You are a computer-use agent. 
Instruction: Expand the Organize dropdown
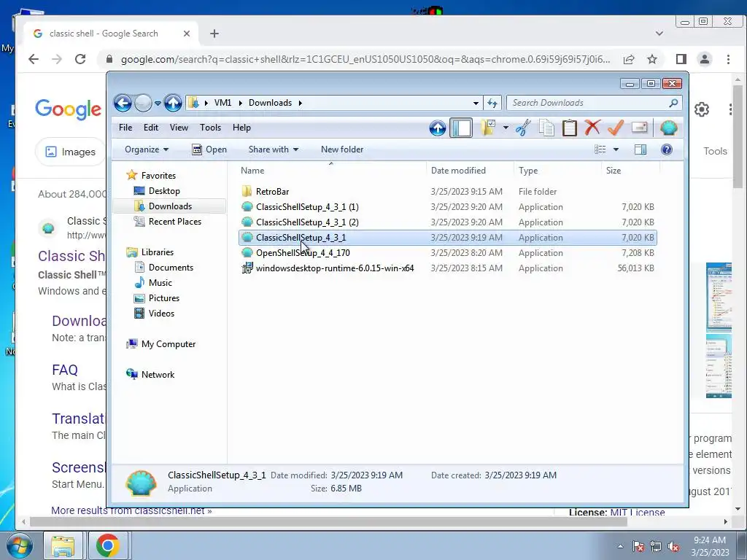click(x=146, y=149)
